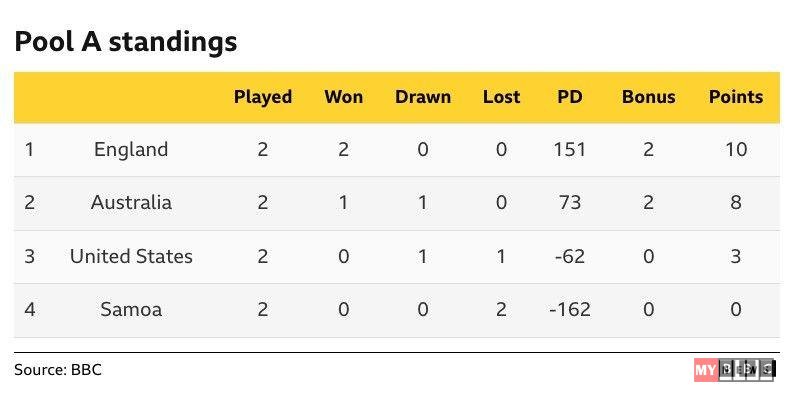Click the England team name

click(131, 150)
